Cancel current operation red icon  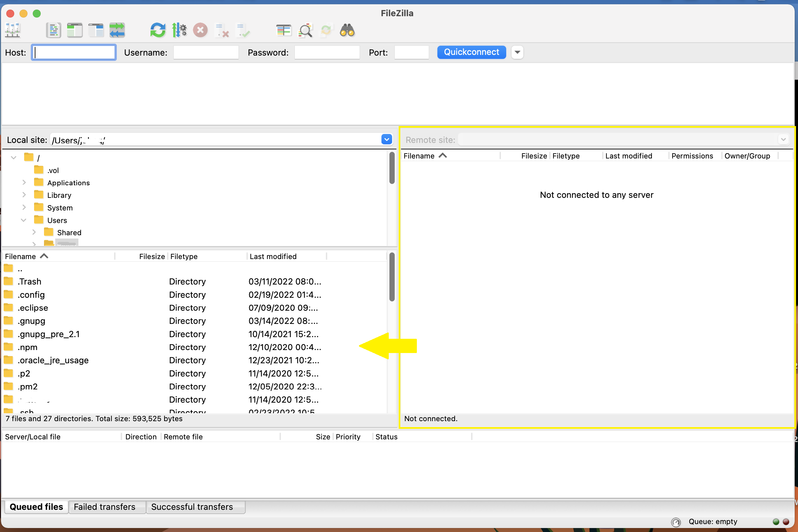click(x=200, y=30)
